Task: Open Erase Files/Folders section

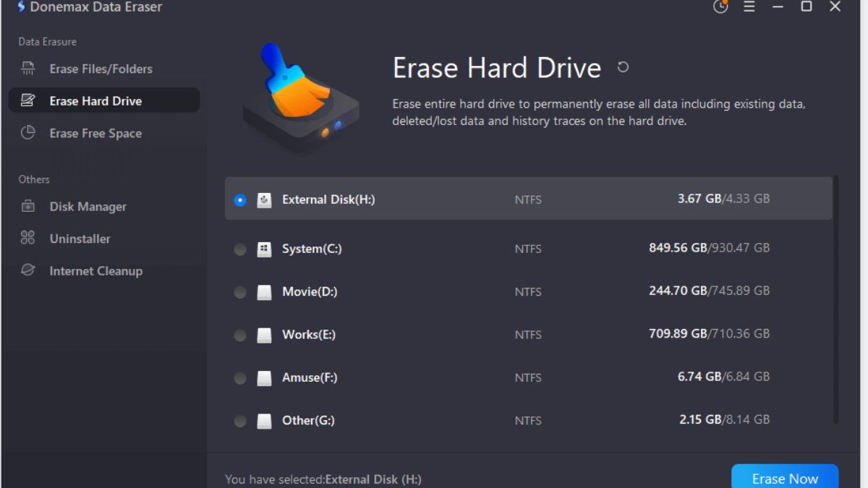Action: [104, 69]
